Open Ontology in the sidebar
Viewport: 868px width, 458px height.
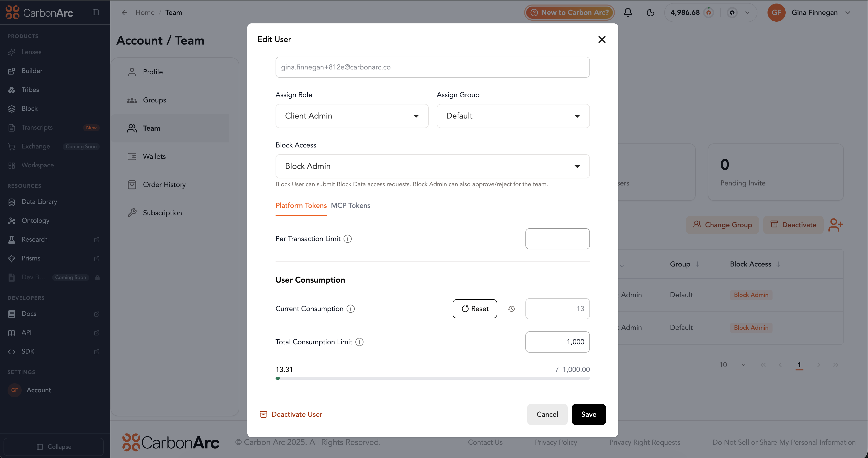coord(35,220)
